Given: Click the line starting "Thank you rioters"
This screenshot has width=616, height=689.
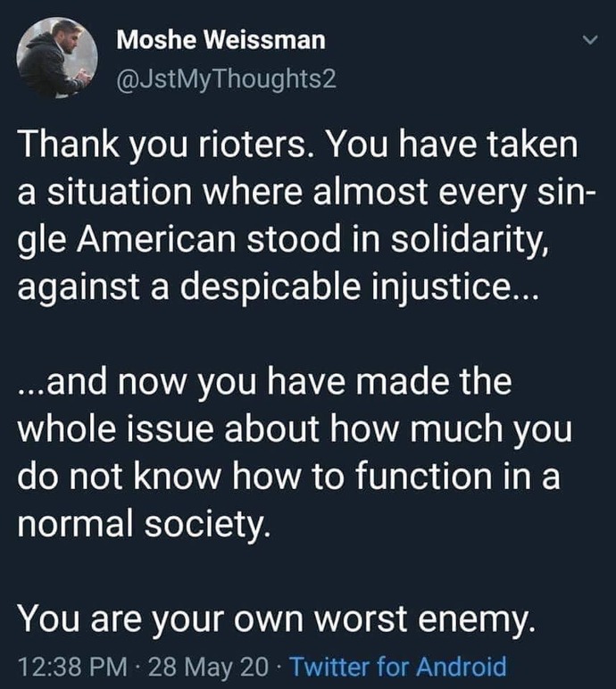Looking at the screenshot, I should coord(297,145).
